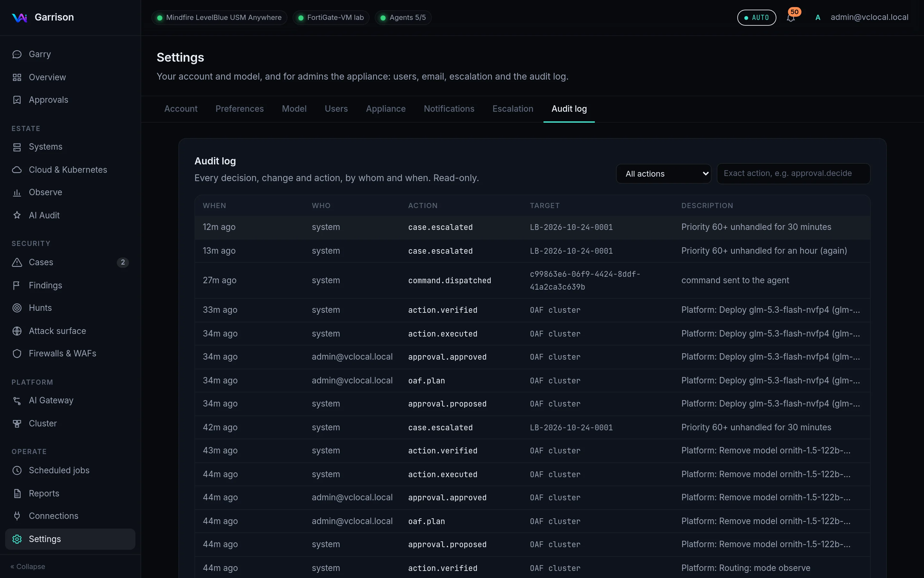The height and width of the screenshot is (578, 924).
Task: Click the Agents 5/5 status pill
Action: pos(403,18)
